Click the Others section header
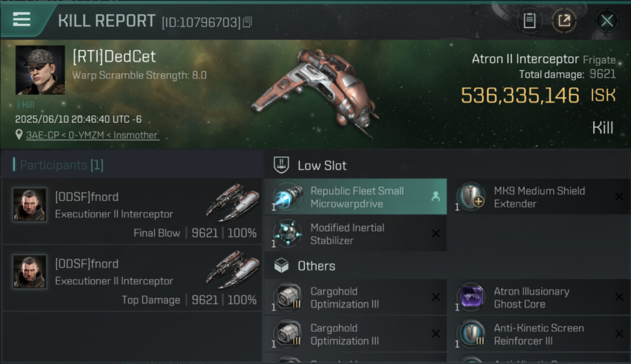The image size is (631, 364). [x=316, y=266]
